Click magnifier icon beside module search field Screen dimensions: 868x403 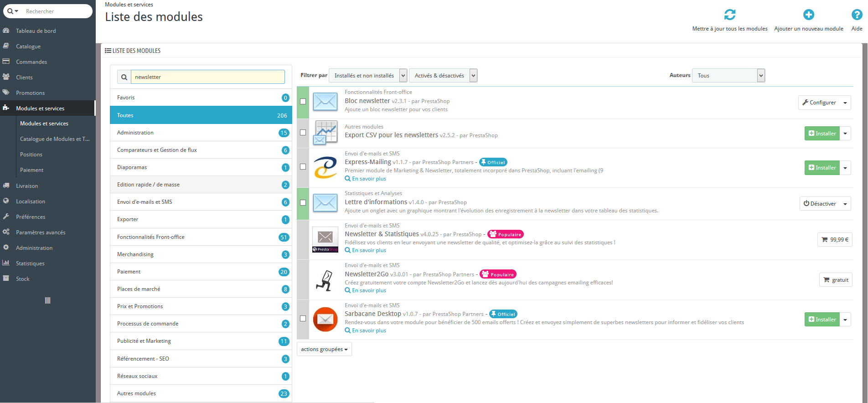pyautogui.click(x=124, y=77)
